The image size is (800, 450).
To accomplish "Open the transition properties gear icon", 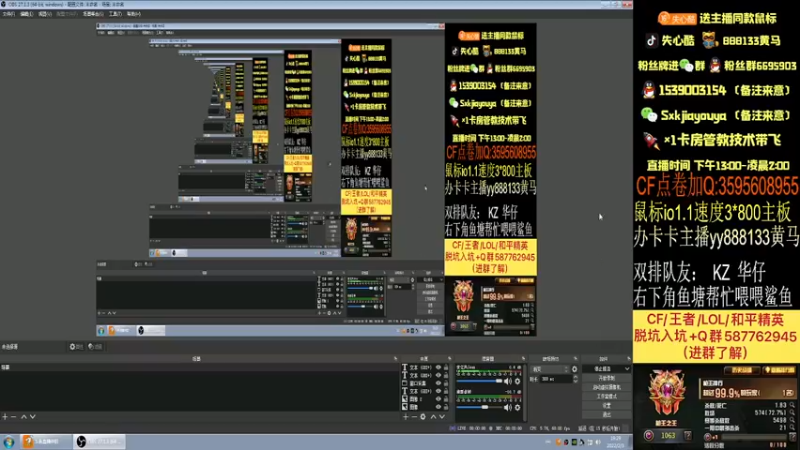I will pos(574,369).
